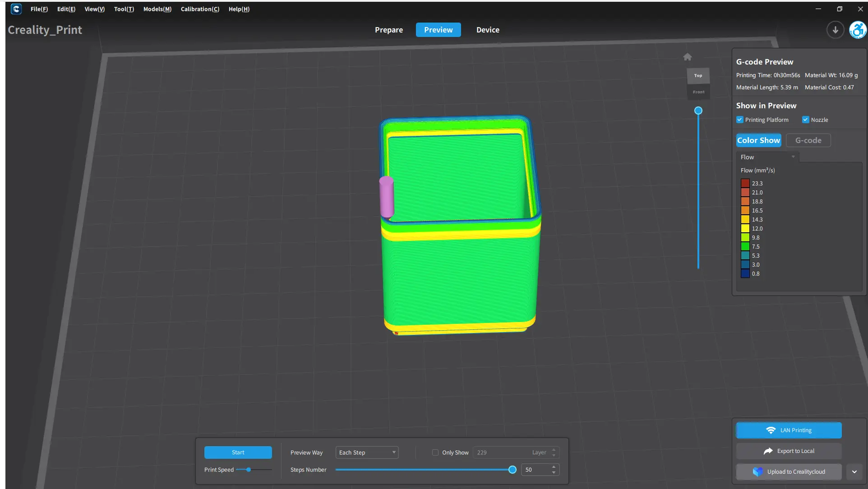The image size is (868, 489).
Task: Click the 7.5 green flow swatch
Action: click(745, 247)
